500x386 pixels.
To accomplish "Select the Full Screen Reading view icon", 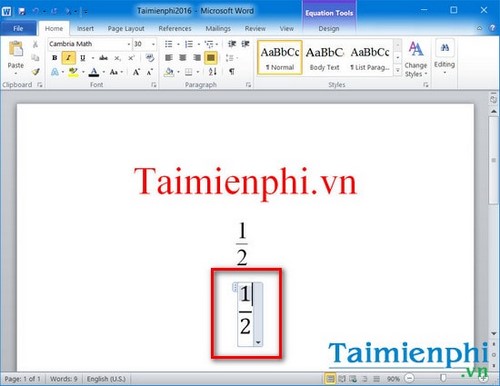I will 342,379.
